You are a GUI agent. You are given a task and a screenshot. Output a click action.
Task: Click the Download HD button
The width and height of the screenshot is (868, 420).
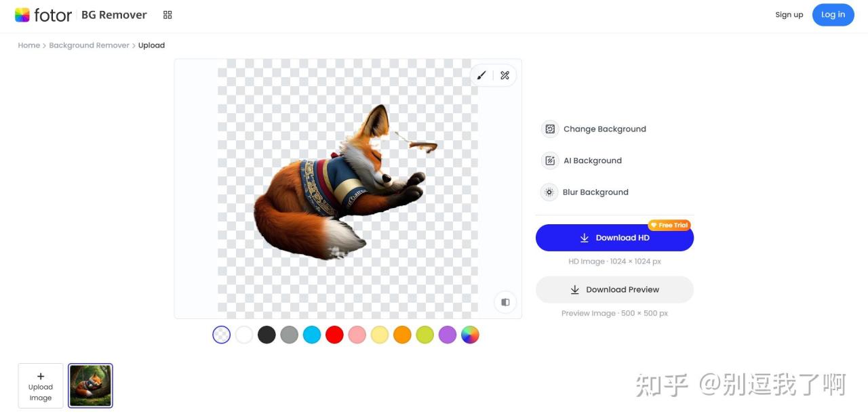[614, 238]
